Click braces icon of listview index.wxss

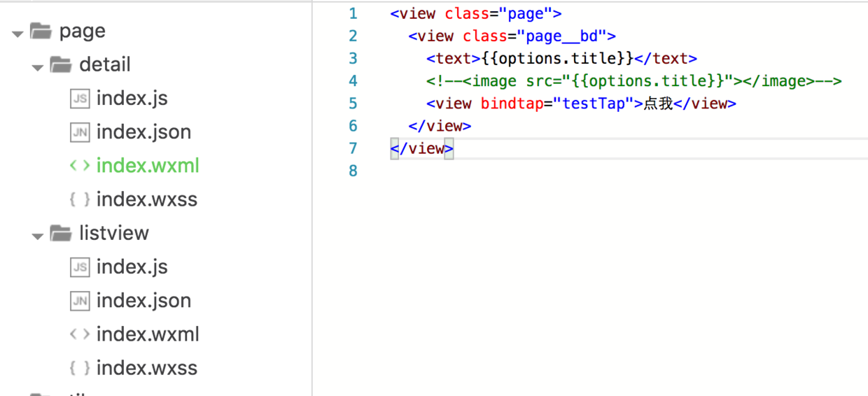point(80,368)
